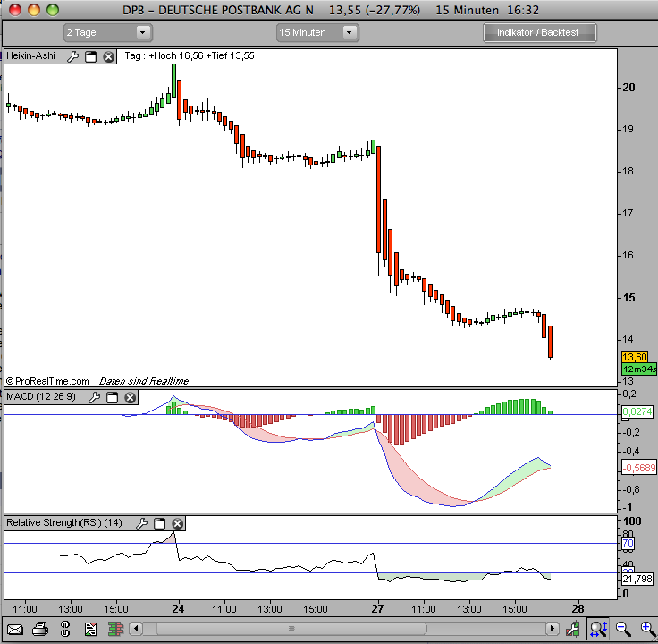Send chart by email envelope icon
This screenshot has width=658, height=644.
click(x=14, y=630)
